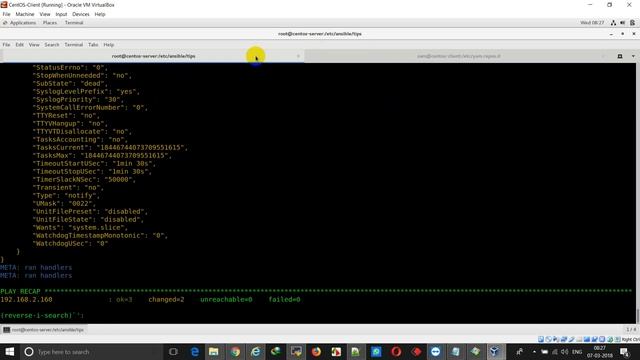Open the GNOME power menu icon
Image resolution: width=640 pixels, height=360 pixels.
[x=632, y=23]
